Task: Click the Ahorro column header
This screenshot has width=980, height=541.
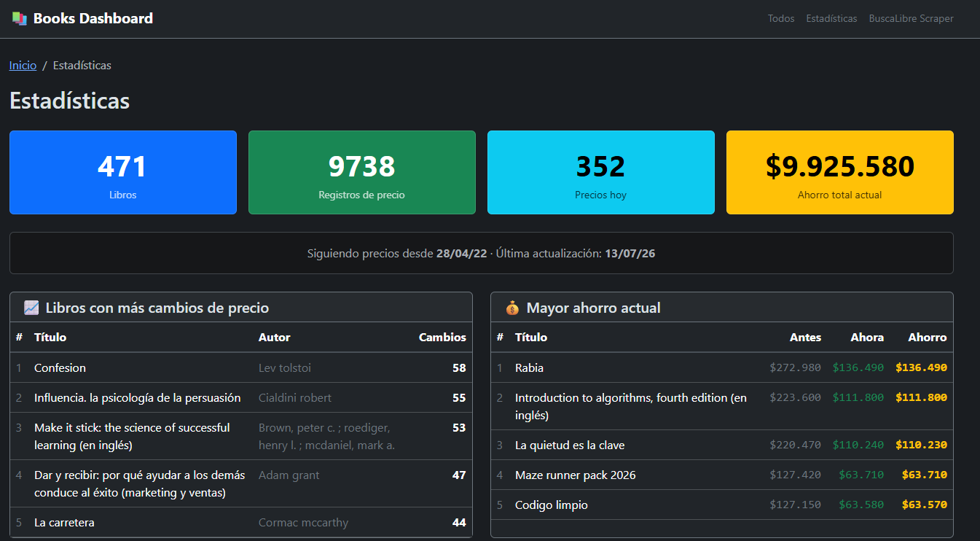Action: pos(928,338)
